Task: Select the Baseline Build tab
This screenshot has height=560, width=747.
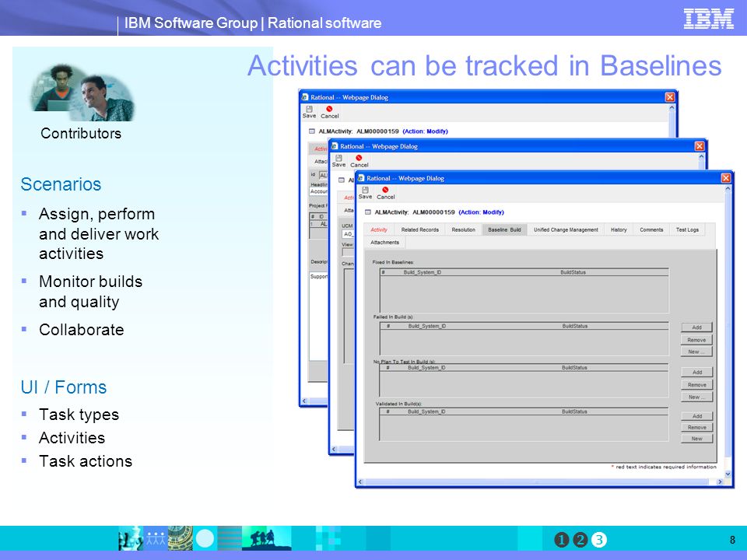Action: [504, 229]
